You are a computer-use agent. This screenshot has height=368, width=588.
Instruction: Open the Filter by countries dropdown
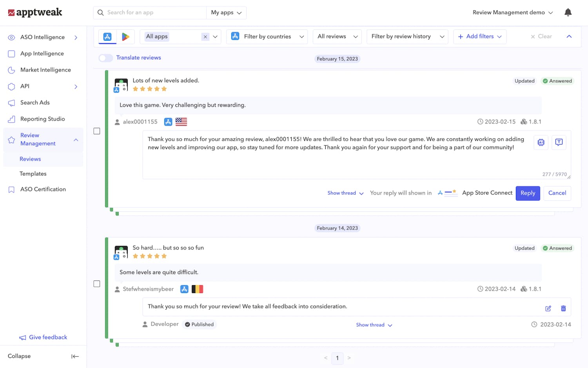click(x=267, y=36)
